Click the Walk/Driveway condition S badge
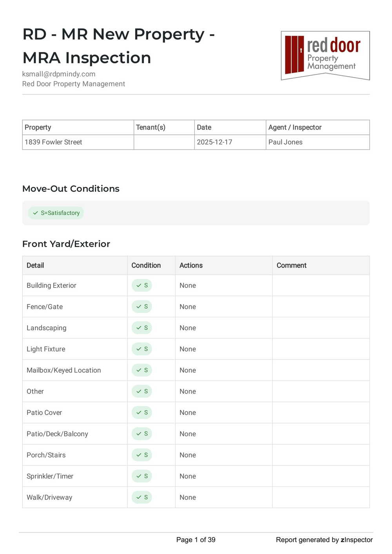 [142, 497]
